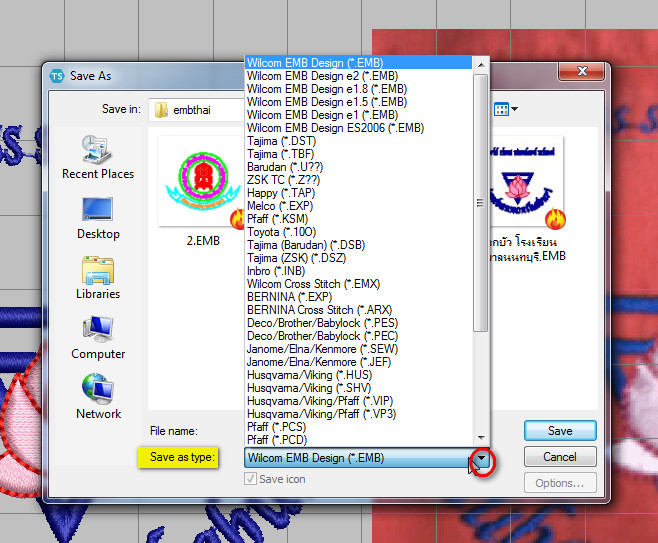Select Pfaff (*.PCD) format

pyautogui.click(x=359, y=440)
